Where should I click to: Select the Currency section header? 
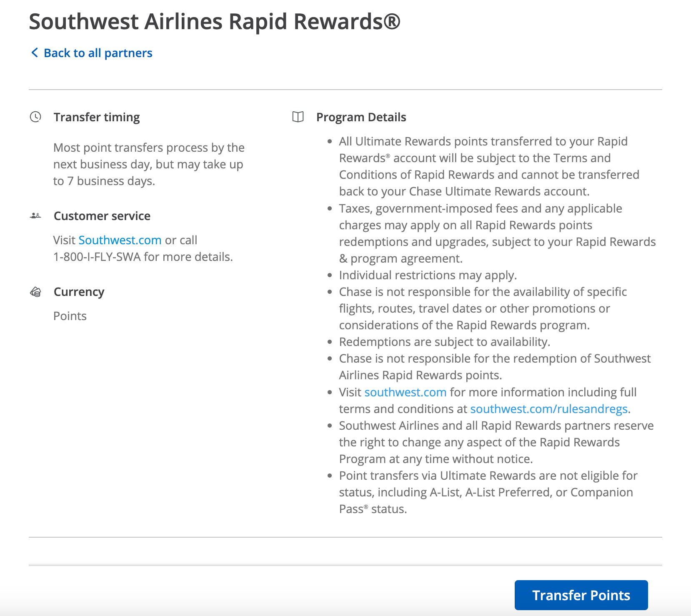click(x=79, y=291)
